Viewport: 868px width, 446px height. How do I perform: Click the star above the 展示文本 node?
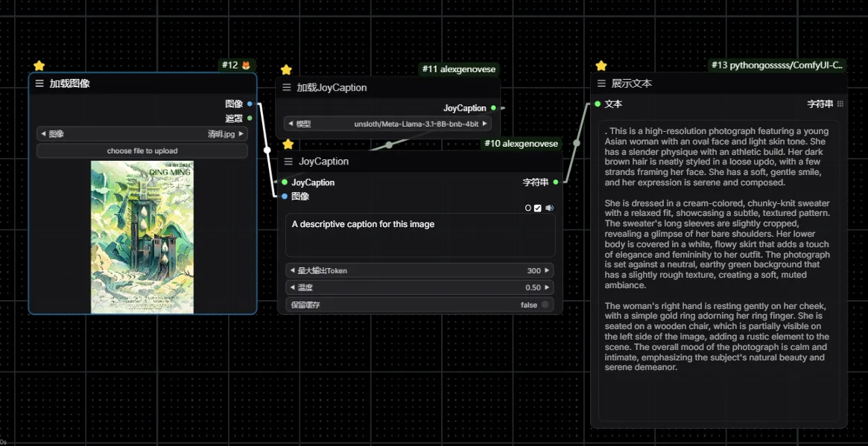(601, 66)
